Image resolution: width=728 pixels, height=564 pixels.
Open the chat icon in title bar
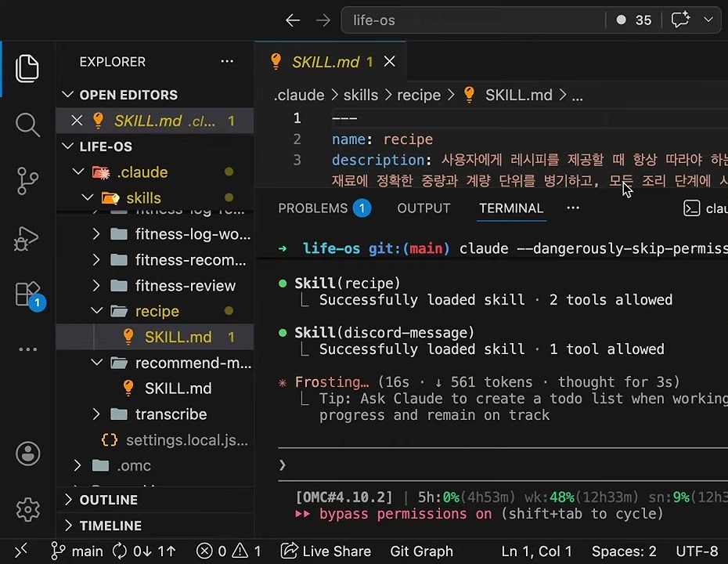(681, 20)
